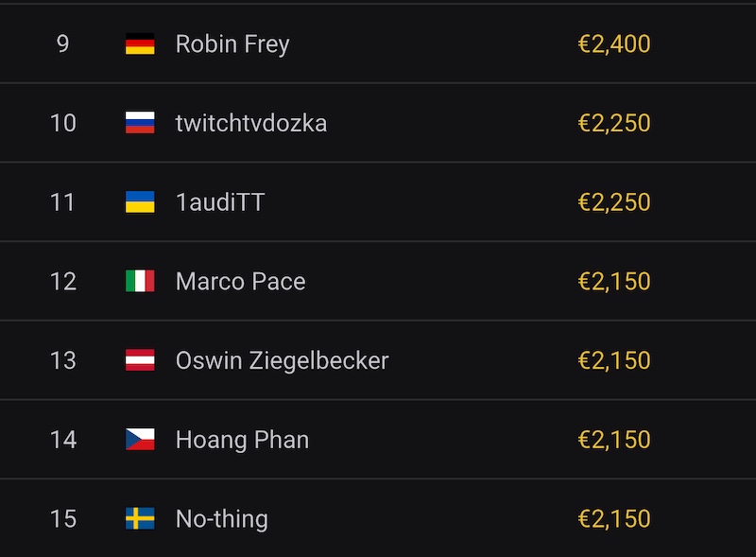Open Oswin Ziegelbecker's player name

coord(282,360)
